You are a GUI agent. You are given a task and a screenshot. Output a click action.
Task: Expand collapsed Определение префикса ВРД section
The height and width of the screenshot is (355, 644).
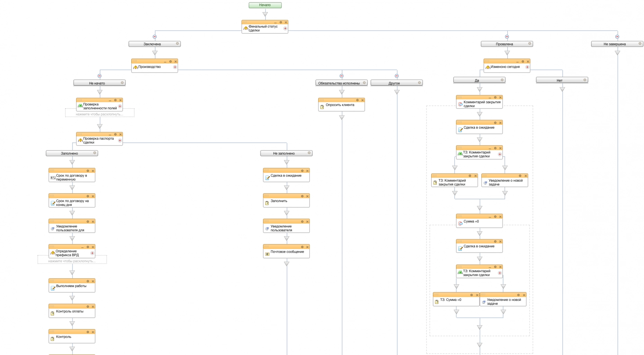(72, 261)
